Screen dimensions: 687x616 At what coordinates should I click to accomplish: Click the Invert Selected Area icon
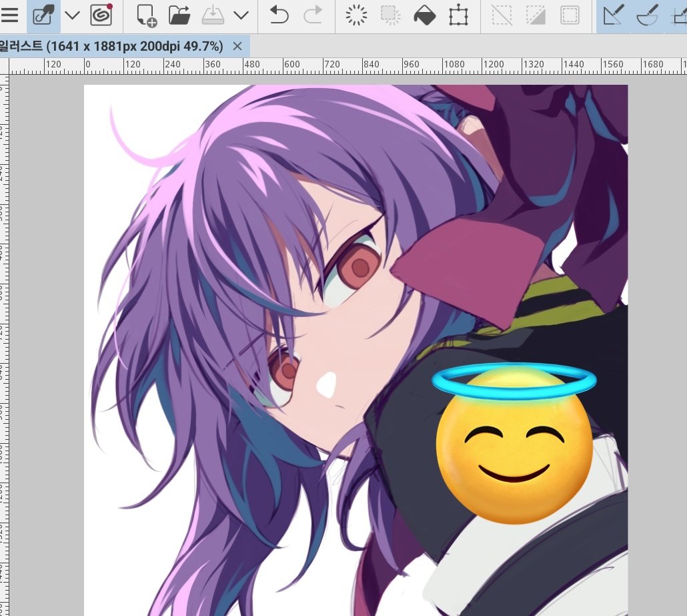click(536, 15)
